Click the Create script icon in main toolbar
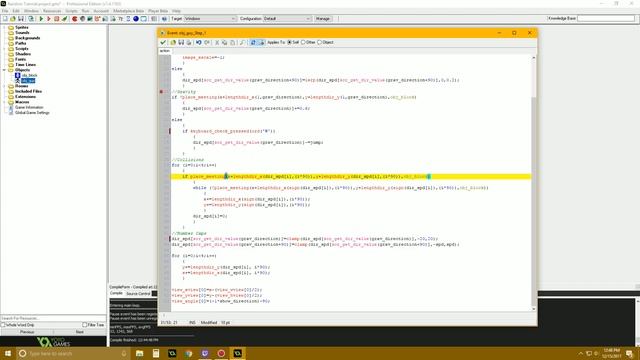 tap(105, 19)
